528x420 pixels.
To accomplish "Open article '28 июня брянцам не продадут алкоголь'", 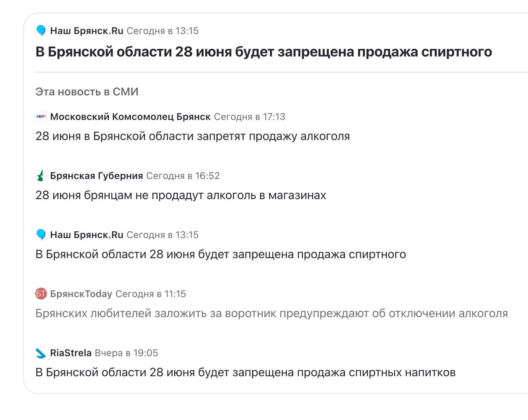I will (181, 195).
